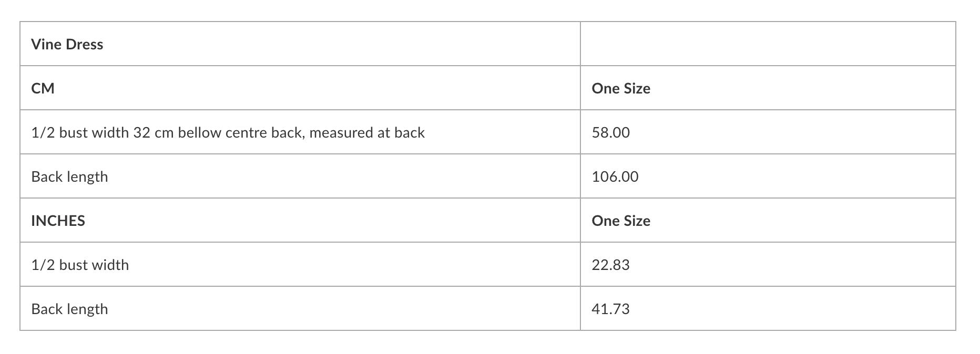Click One Size in the INCHES row
Image resolution: width=980 pixels, height=354 pixels.
point(621,221)
